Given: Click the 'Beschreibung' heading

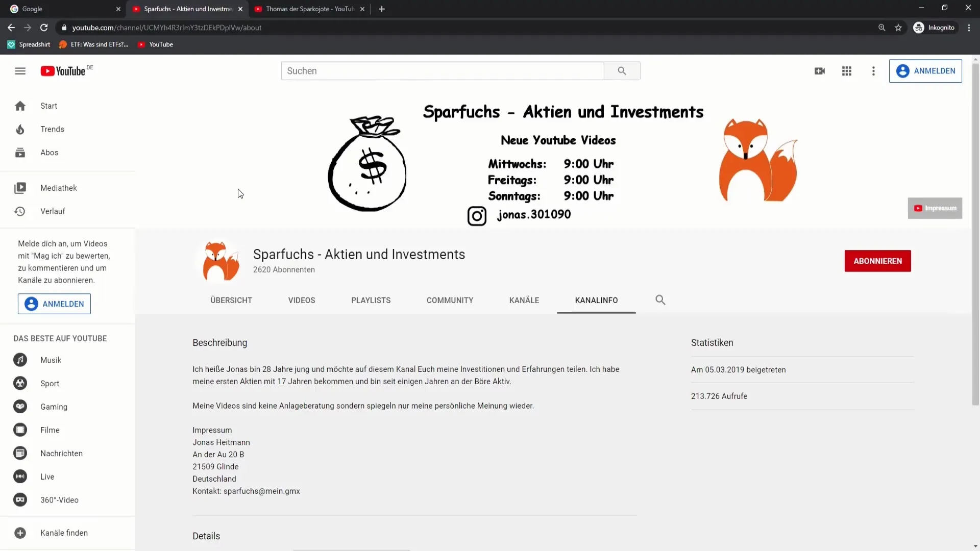Looking at the screenshot, I should click(219, 343).
